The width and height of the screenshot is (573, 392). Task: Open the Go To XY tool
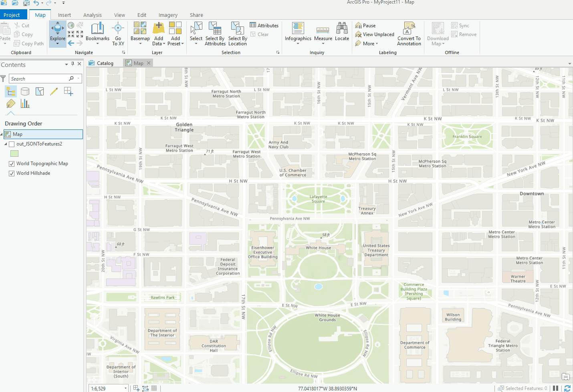coord(118,34)
